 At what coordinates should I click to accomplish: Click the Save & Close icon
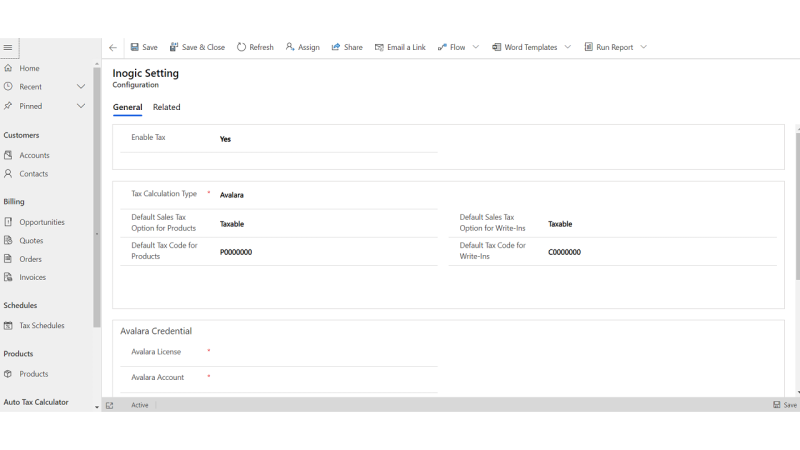[x=174, y=47]
